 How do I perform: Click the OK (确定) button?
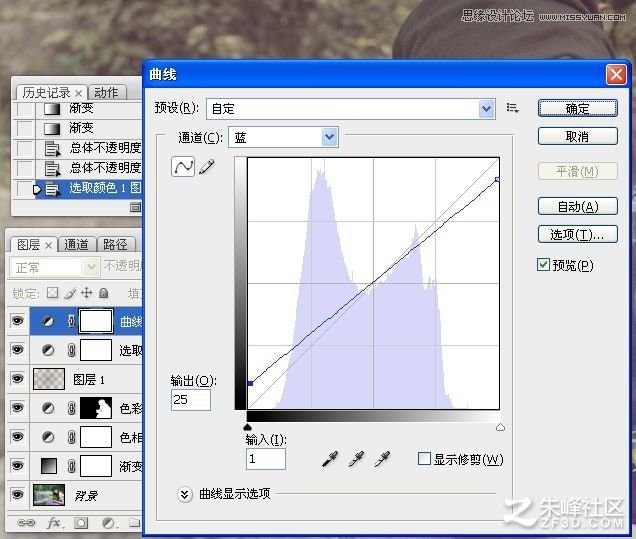click(x=578, y=108)
